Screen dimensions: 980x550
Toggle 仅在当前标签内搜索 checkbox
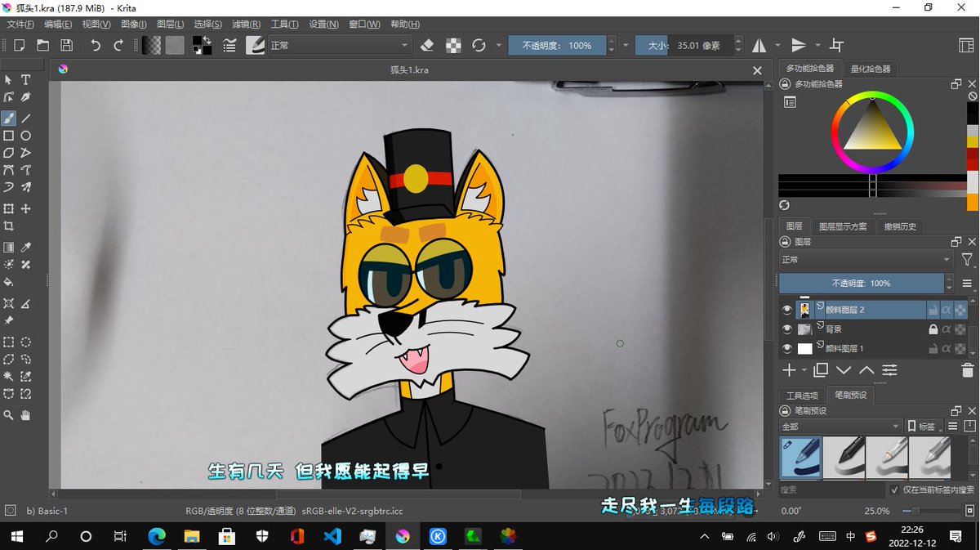894,490
